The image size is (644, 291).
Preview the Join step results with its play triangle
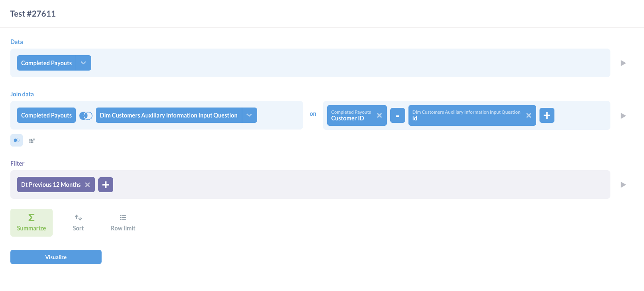(x=623, y=115)
